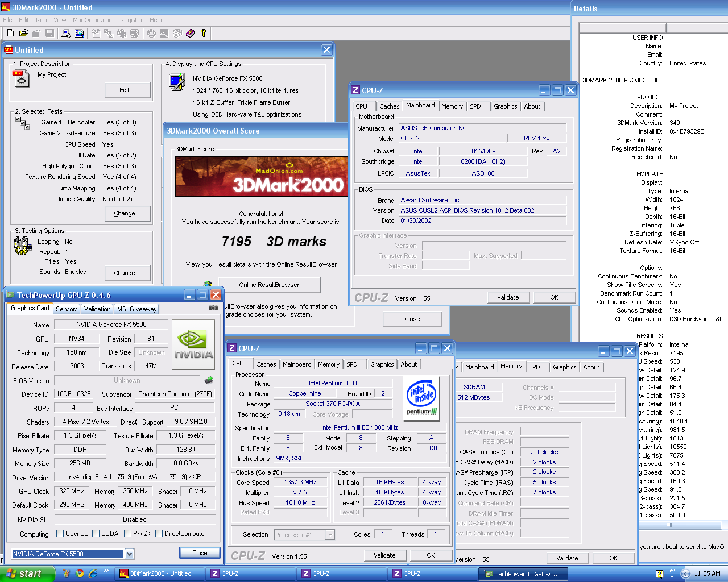Open the System Info computer icon in toolbar

(66, 33)
